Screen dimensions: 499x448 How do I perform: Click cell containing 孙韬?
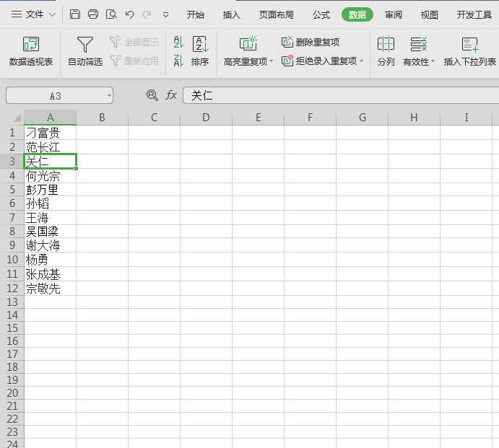51,203
